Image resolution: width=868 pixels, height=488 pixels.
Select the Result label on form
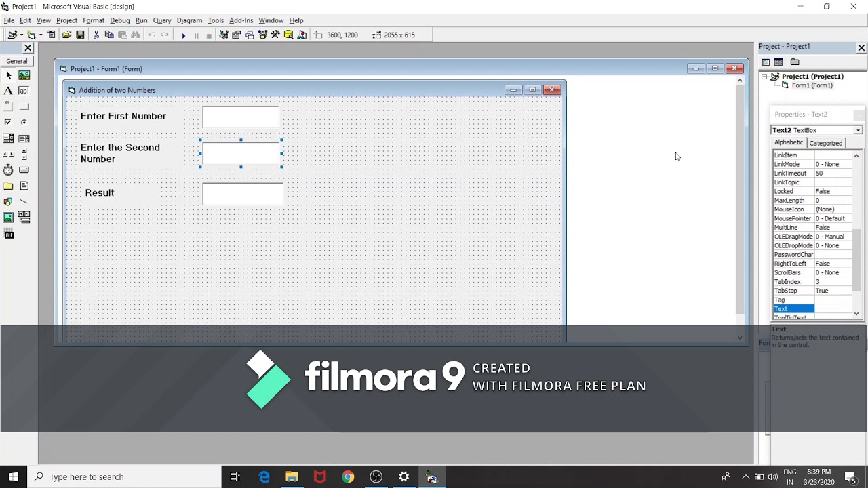click(100, 192)
